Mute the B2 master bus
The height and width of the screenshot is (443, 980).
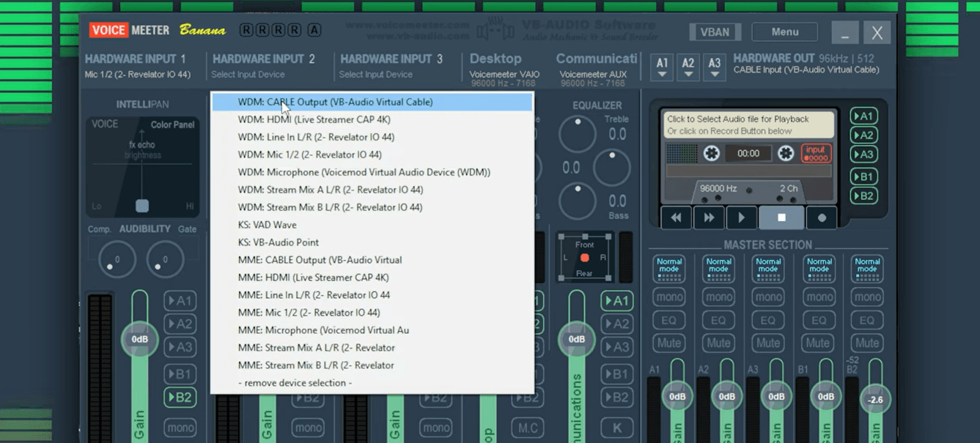coord(867,343)
